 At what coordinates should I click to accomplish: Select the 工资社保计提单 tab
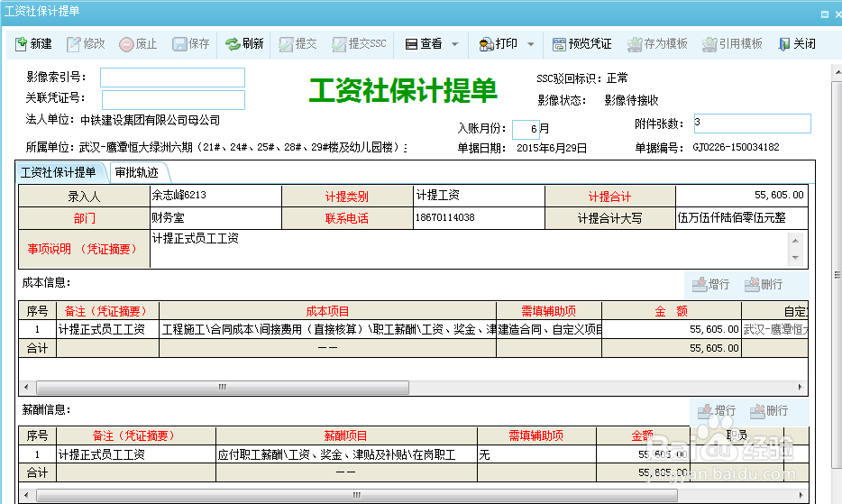click(58, 172)
